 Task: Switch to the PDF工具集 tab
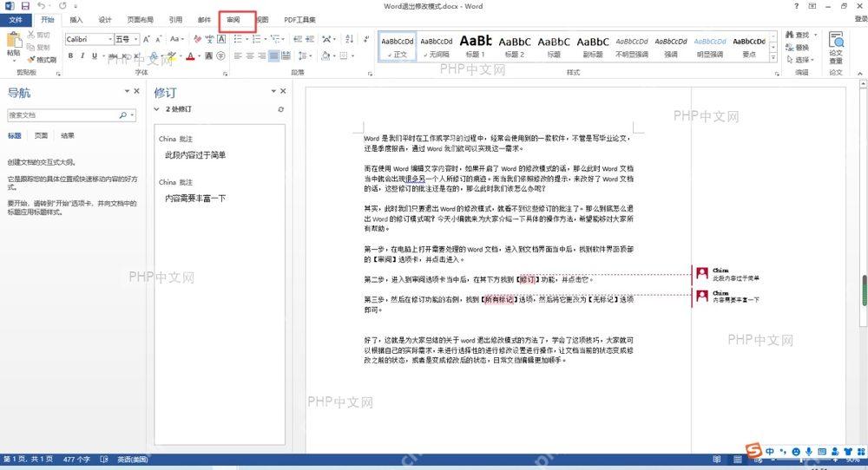(x=299, y=20)
